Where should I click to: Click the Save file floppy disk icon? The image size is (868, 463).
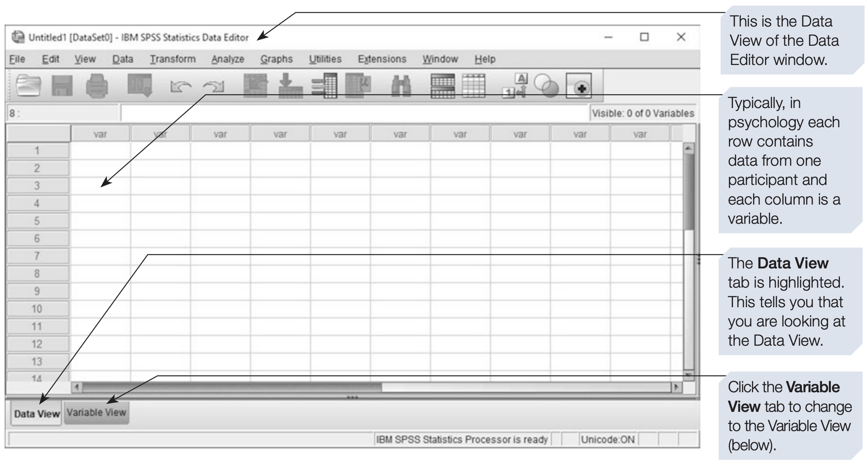(62, 85)
